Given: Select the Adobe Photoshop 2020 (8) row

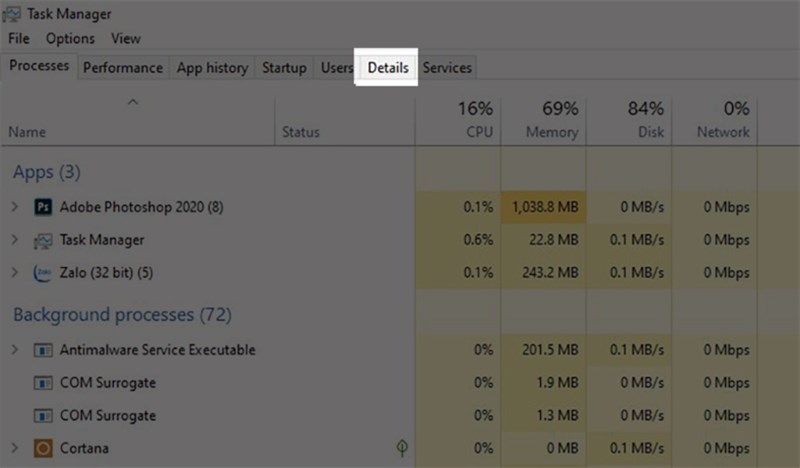Looking at the screenshot, I should click(x=400, y=207).
